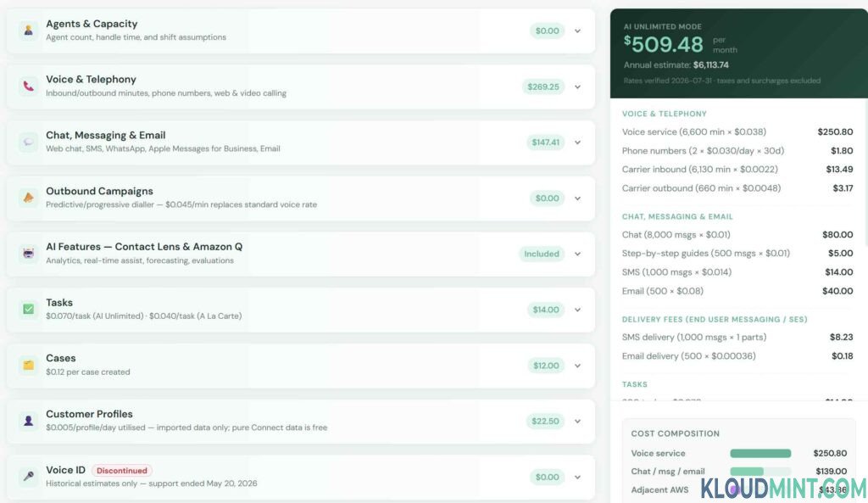Click the Chat (8,000 msgs) line item
Viewport: 868px width, 503px height.
pyautogui.click(x=737, y=235)
